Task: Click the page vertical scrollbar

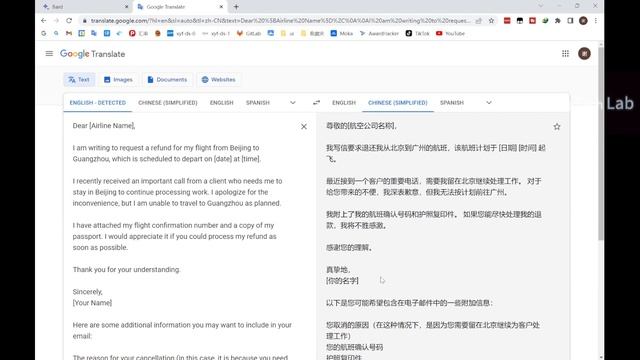Action: 600,143
